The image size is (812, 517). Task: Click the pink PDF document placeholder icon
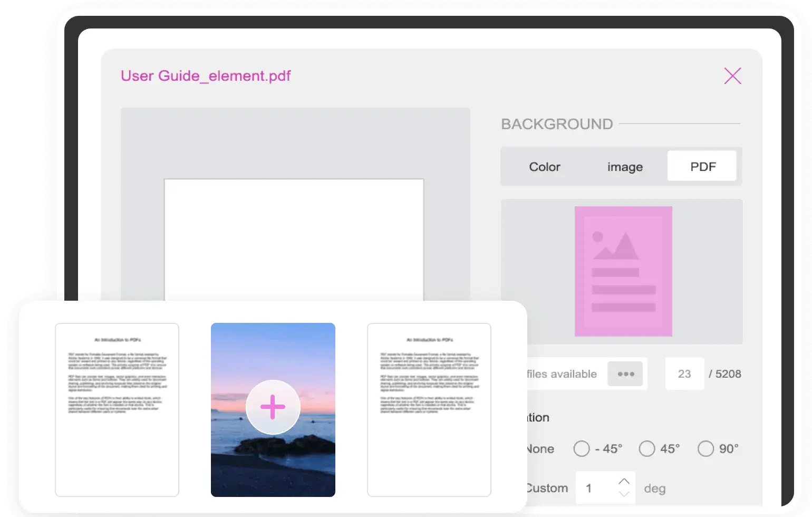(623, 271)
